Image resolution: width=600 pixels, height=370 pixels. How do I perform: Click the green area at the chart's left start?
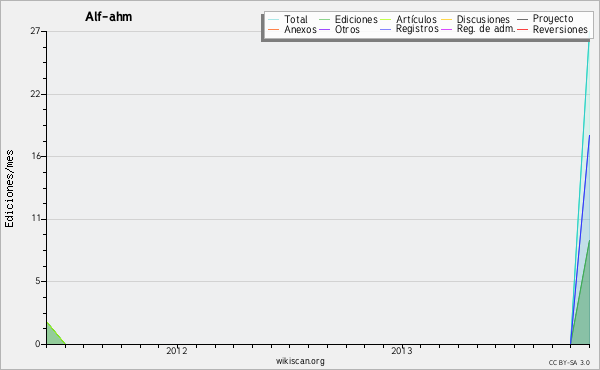[x=53, y=336]
